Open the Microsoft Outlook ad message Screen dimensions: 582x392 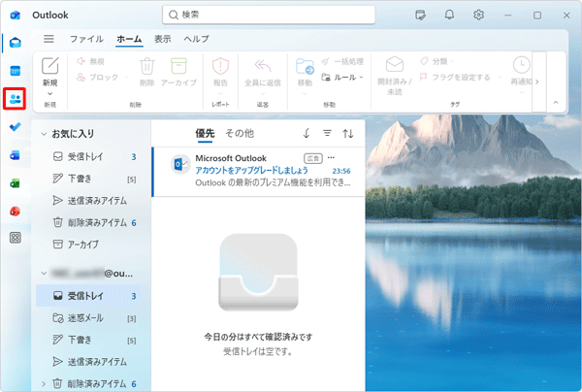pos(259,172)
